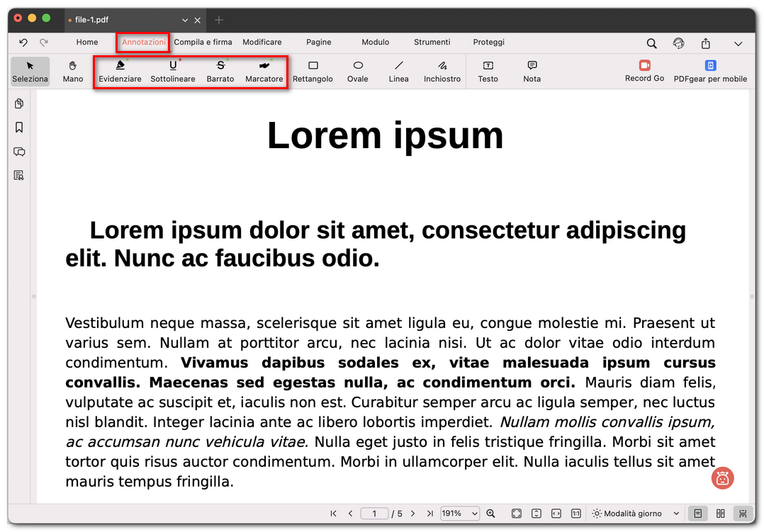
Task: Share the document via share icon
Action: 706,43
